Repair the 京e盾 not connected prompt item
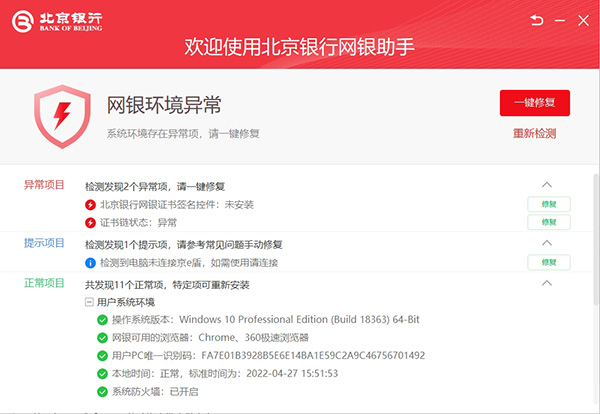 coord(549,262)
